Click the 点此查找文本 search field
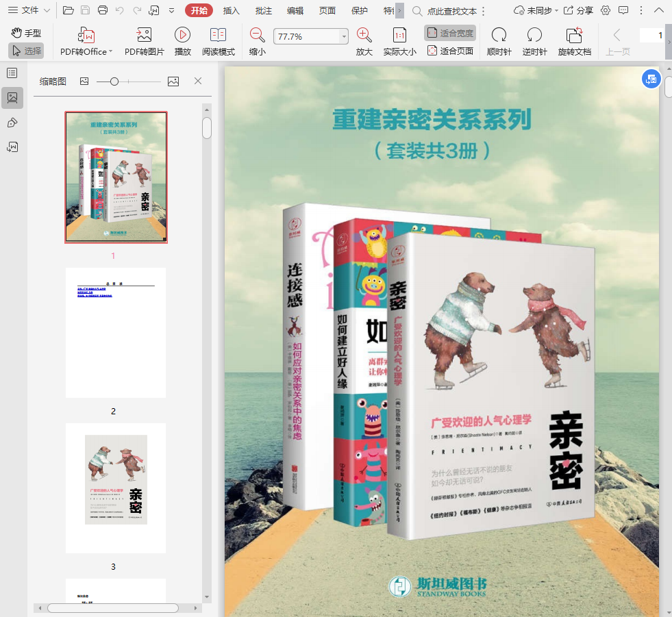672x617 pixels. click(x=451, y=11)
